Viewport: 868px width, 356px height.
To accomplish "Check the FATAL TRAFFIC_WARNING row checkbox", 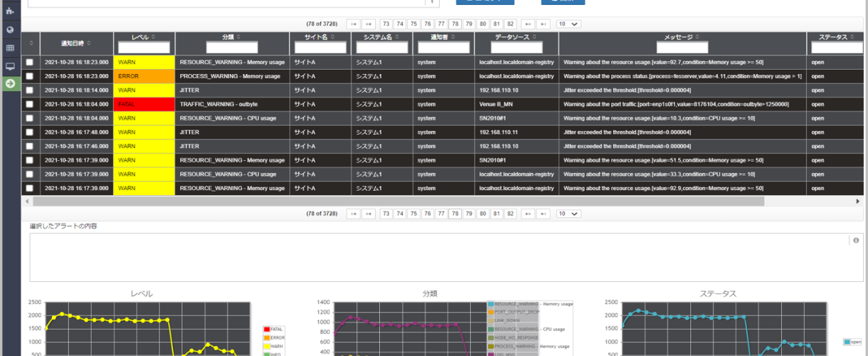I will 30,104.
